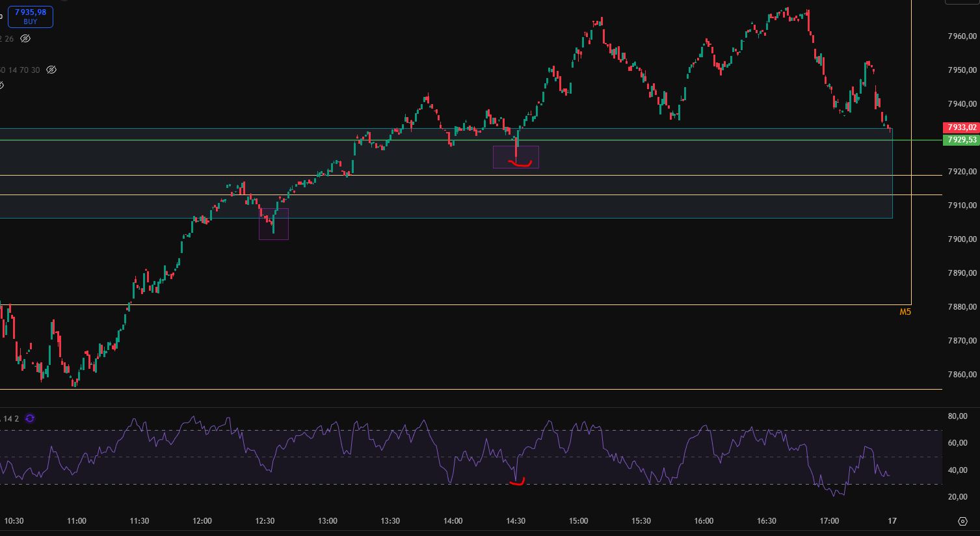Click the 15:30 time axis label

(x=641, y=521)
